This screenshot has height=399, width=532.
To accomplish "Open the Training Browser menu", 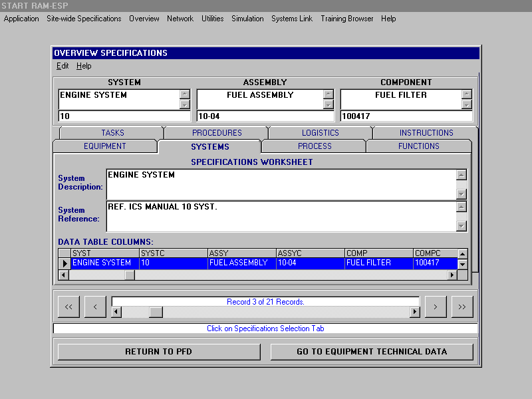I will (x=346, y=19).
